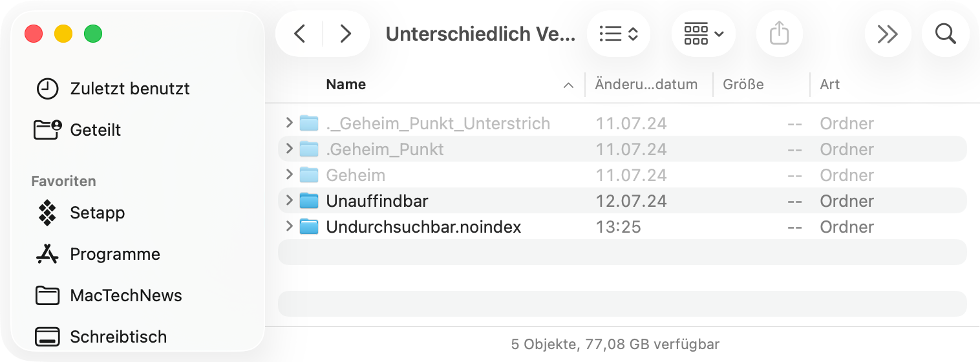
Task: Open the list view options selector
Action: point(619,34)
